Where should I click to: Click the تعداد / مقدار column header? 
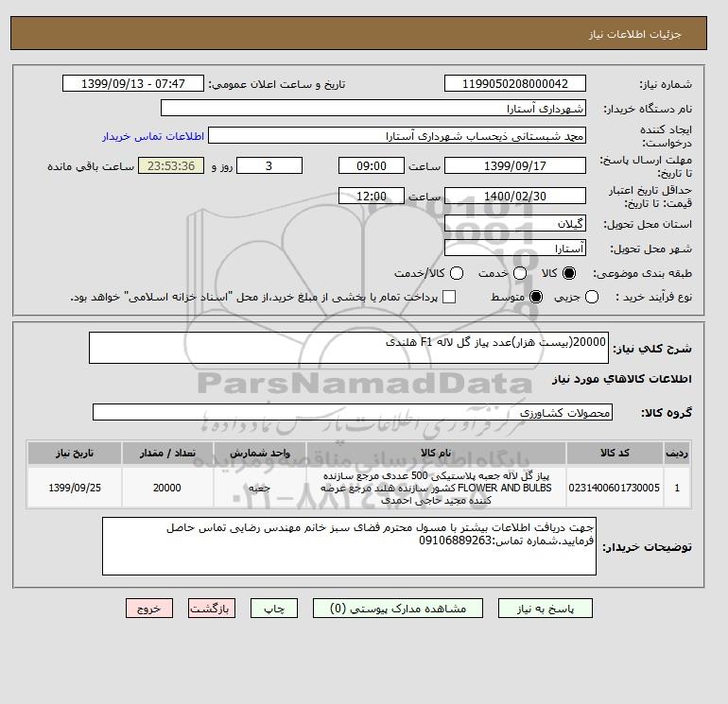coord(167,453)
